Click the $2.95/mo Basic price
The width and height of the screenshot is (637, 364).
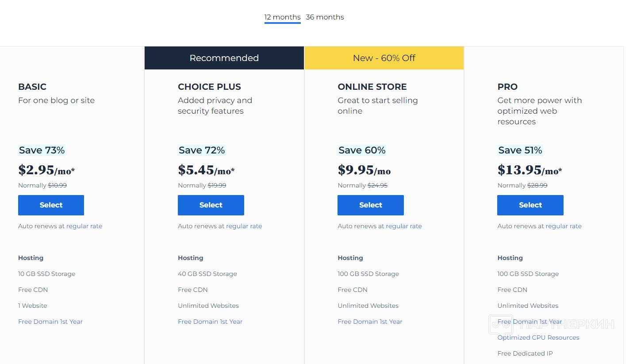click(x=46, y=170)
